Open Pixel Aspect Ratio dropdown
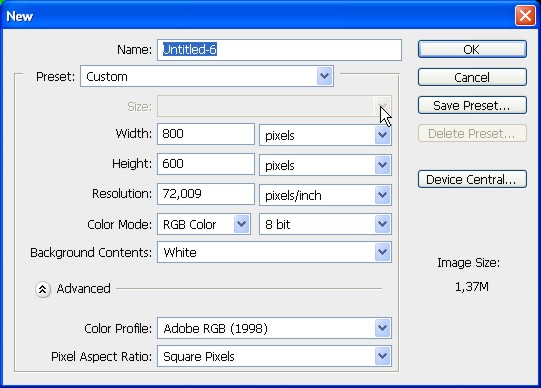 pyautogui.click(x=274, y=356)
